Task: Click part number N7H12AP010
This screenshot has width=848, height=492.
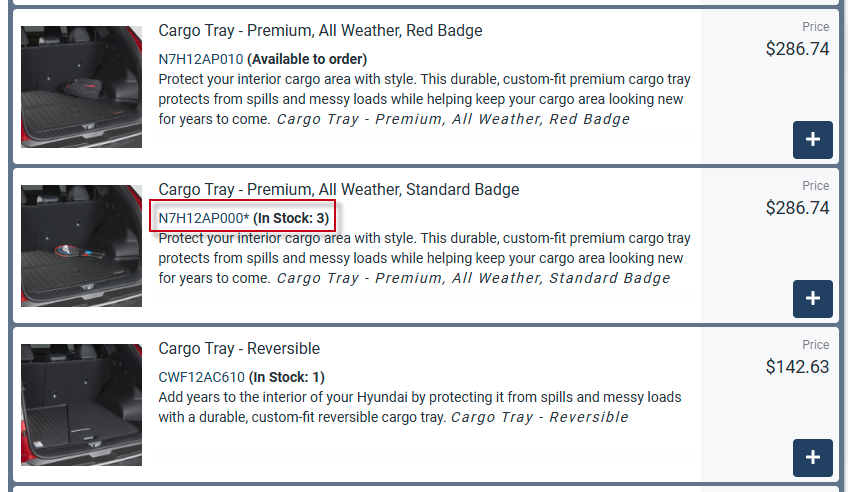Action: click(200, 59)
